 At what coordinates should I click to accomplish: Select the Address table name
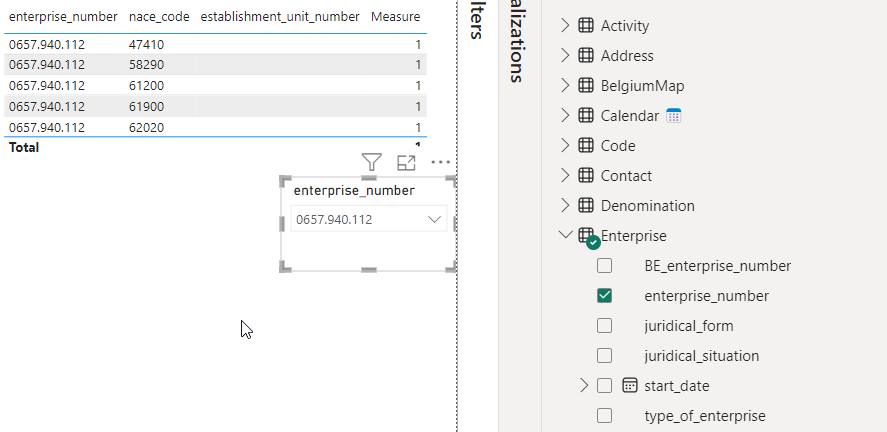[627, 55]
